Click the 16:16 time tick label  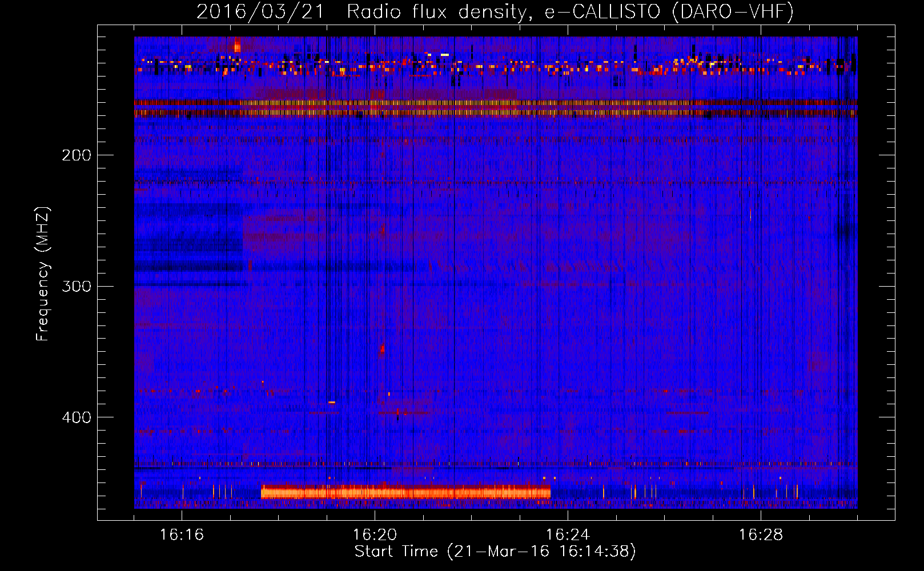(x=182, y=535)
